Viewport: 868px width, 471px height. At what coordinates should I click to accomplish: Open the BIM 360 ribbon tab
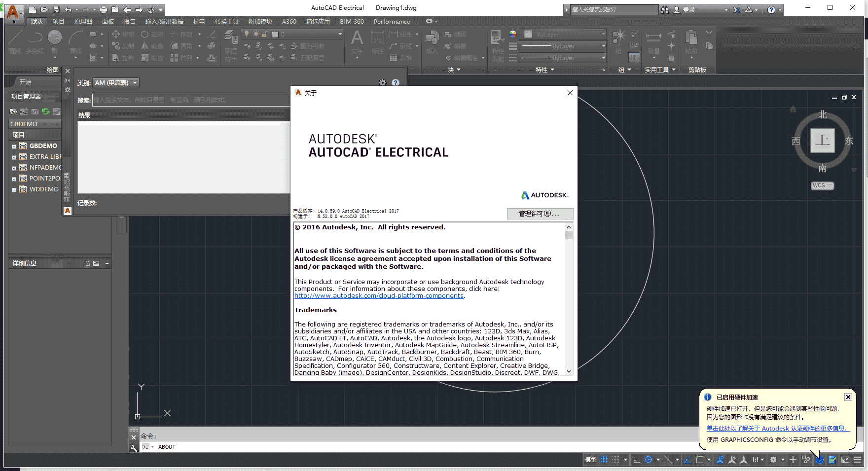352,21
